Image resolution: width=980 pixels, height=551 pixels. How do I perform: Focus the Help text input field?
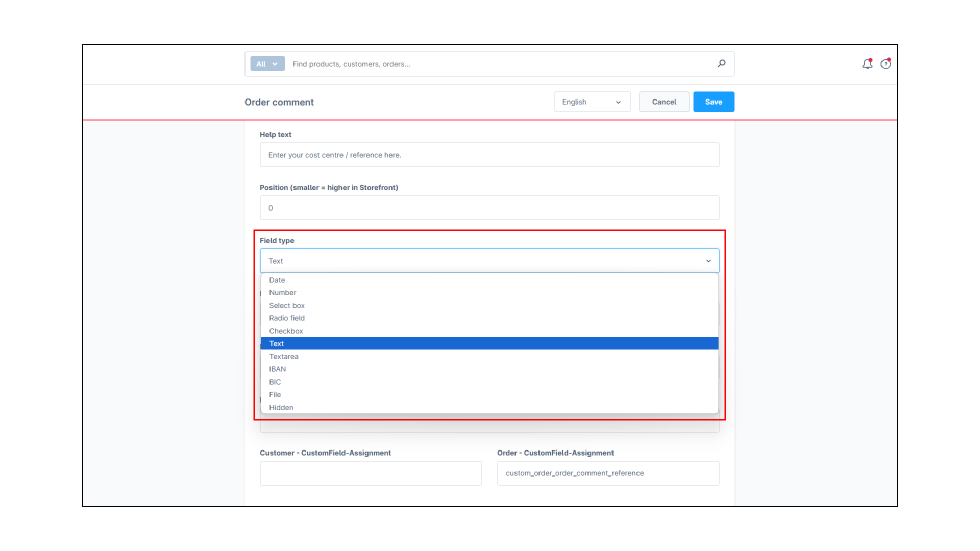point(489,155)
